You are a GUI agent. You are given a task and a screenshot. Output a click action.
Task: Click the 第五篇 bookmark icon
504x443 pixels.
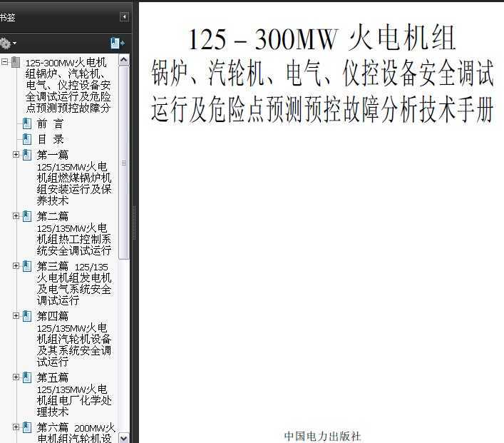click(27, 377)
